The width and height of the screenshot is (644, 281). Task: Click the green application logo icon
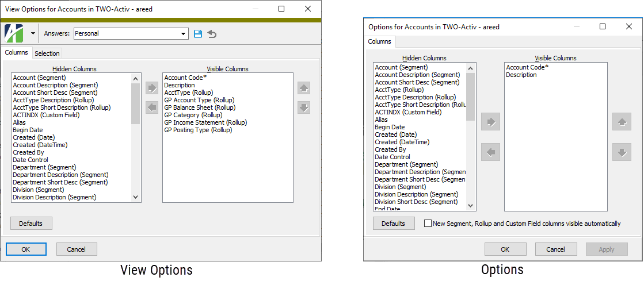(14, 33)
